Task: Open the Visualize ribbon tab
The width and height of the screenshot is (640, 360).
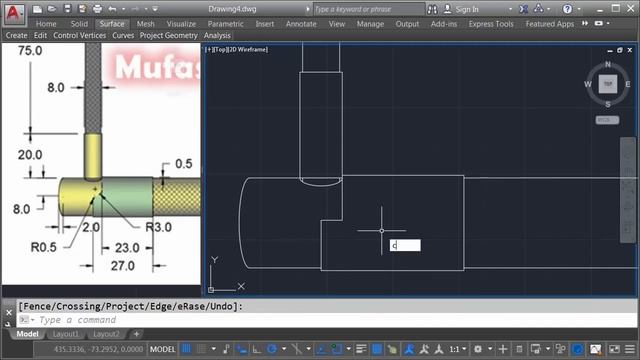Action: point(181,24)
